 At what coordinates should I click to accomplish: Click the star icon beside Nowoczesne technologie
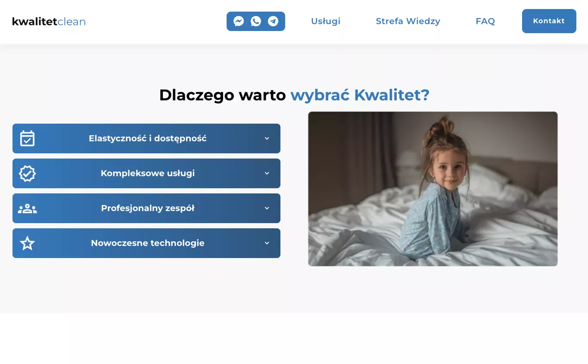tap(27, 243)
